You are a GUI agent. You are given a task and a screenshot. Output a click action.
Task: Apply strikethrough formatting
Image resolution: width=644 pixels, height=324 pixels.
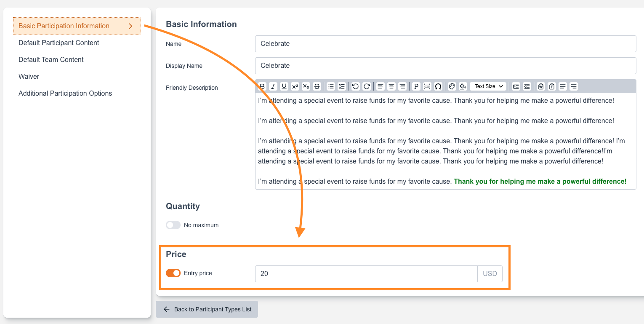point(317,86)
